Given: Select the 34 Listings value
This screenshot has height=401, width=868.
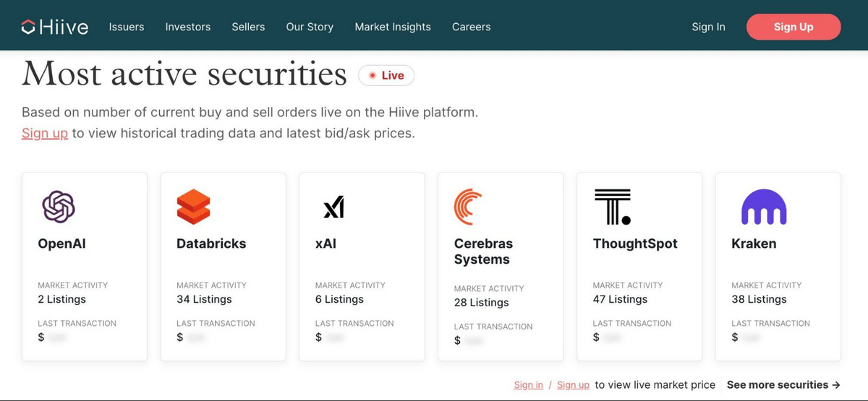Looking at the screenshot, I should point(204,299).
